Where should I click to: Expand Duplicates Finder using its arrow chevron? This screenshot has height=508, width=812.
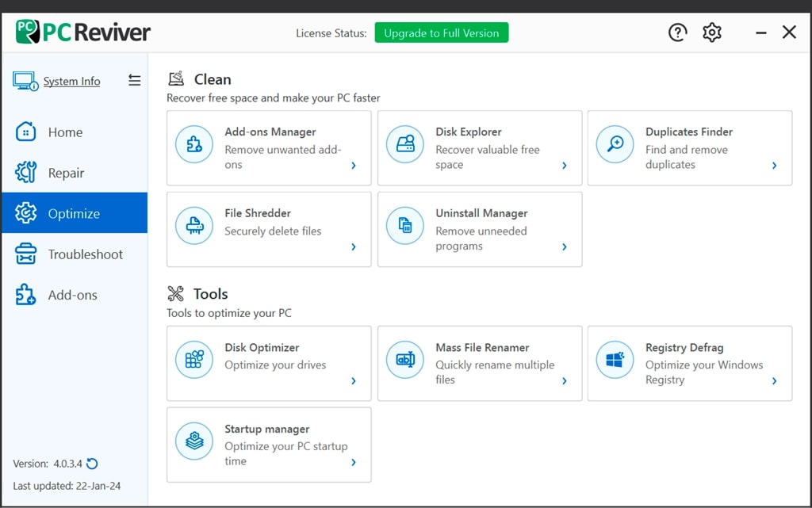(x=774, y=166)
